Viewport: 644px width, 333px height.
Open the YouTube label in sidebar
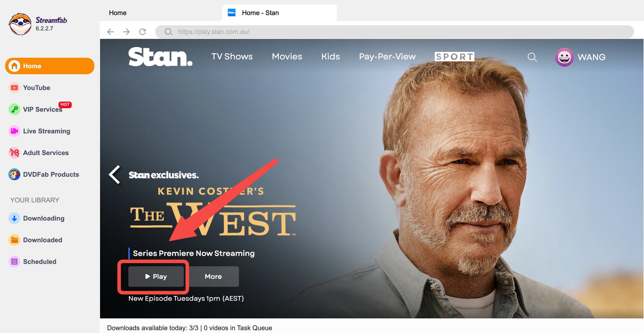coord(37,88)
